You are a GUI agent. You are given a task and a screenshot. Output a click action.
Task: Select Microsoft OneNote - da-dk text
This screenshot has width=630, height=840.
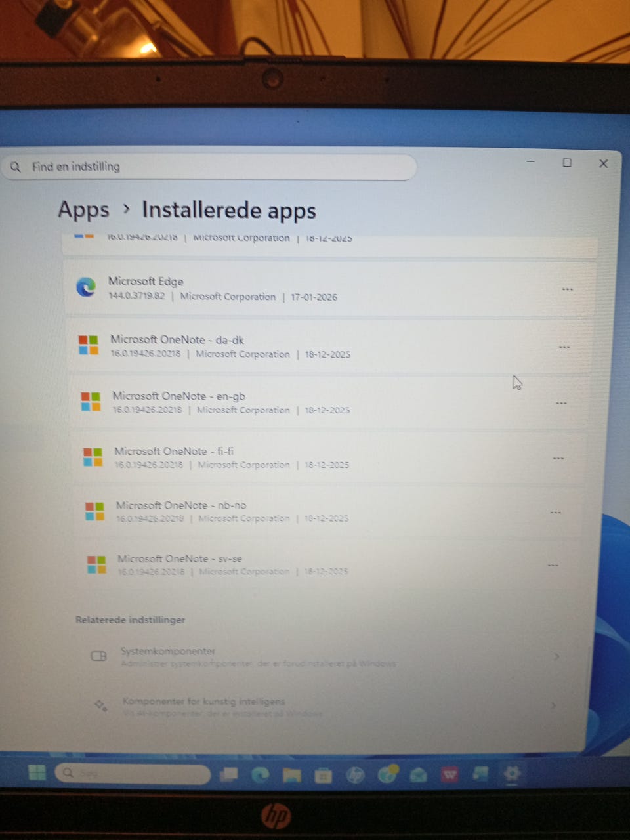point(177,339)
